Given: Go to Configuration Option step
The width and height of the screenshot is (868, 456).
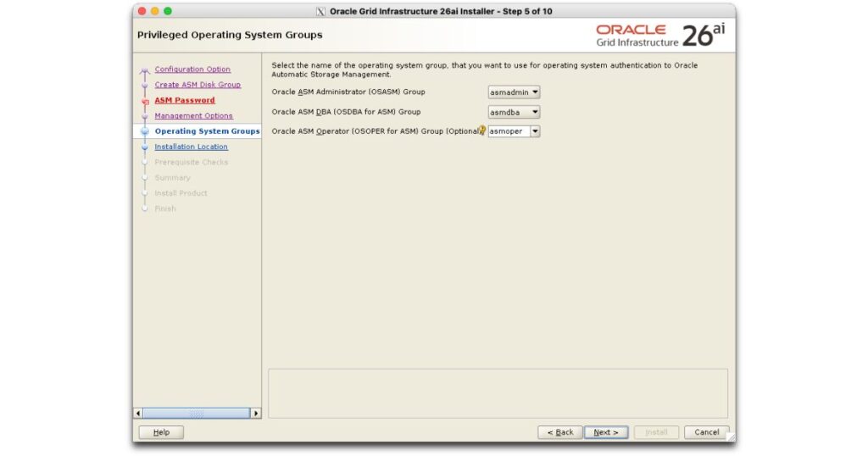Looking at the screenshot, I should tap(192, 70).
